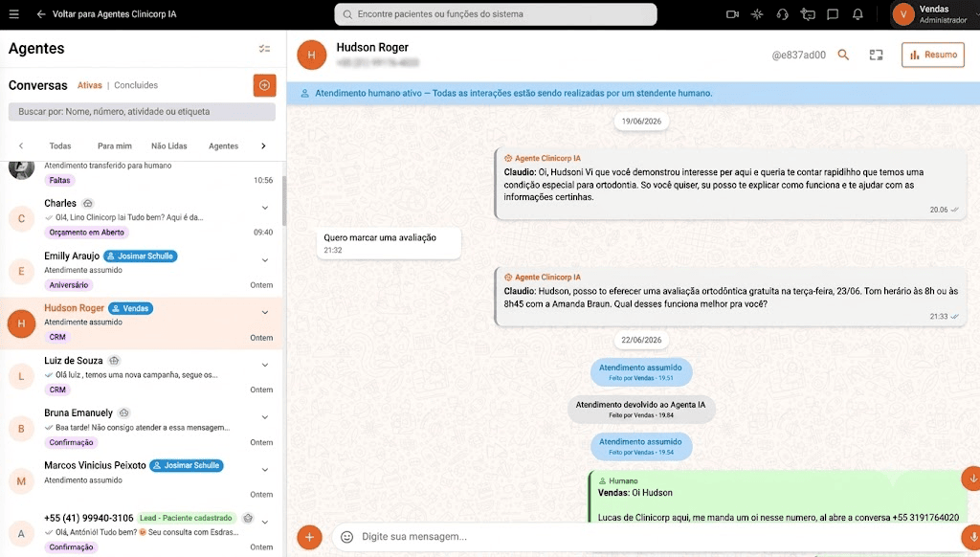Expand options for Luiz de Souza conversation
This screenshot has height=557, width=980.
[x=265, y=365]
